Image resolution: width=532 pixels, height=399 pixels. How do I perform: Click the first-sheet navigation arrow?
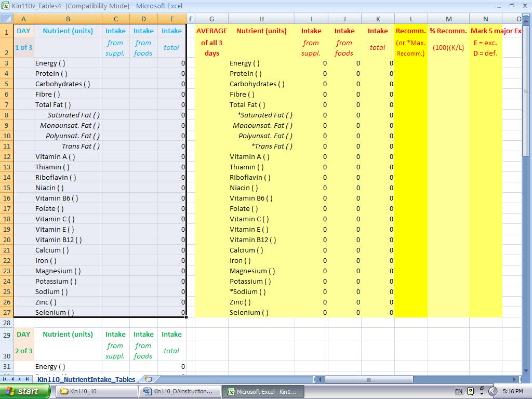coord(4,379)
